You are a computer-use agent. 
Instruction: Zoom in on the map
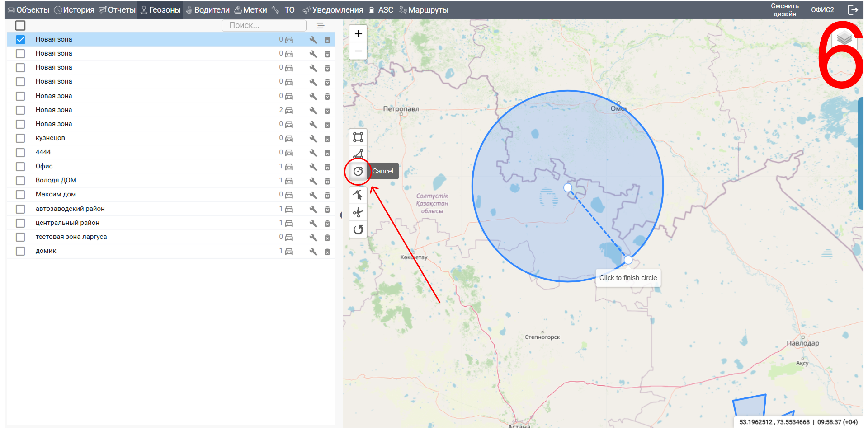click(358, 34)
